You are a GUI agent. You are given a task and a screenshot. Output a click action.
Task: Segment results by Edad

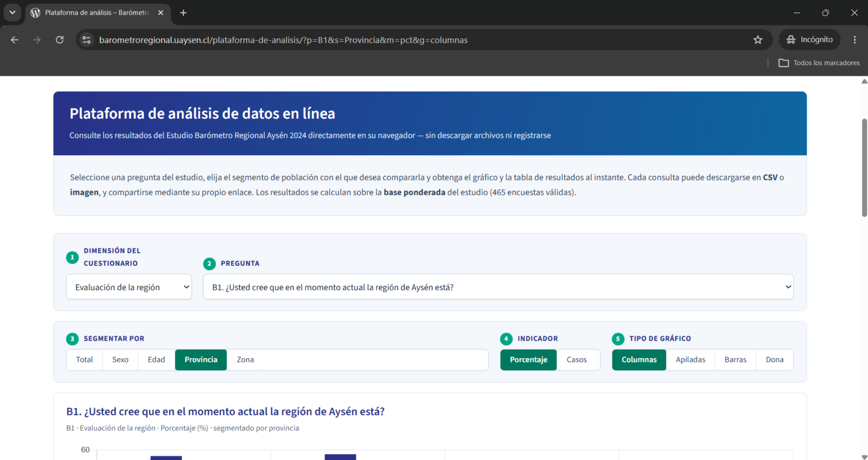point(156,360)
